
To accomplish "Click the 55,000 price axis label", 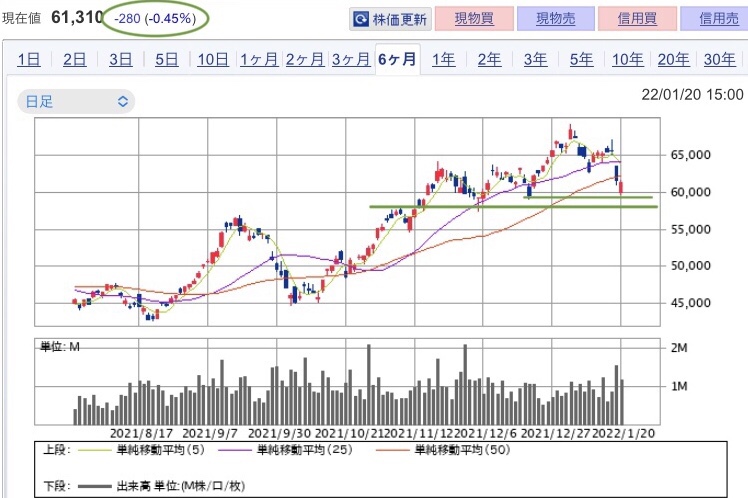I will click(x=690, y=229).
